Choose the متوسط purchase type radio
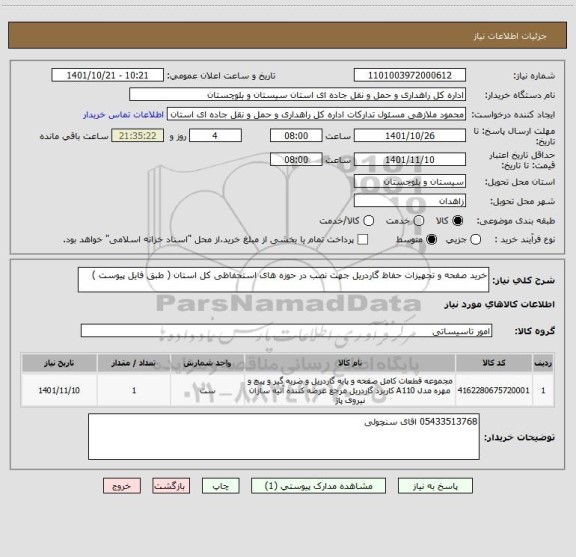576x557 pixels. tap(431, 240)
